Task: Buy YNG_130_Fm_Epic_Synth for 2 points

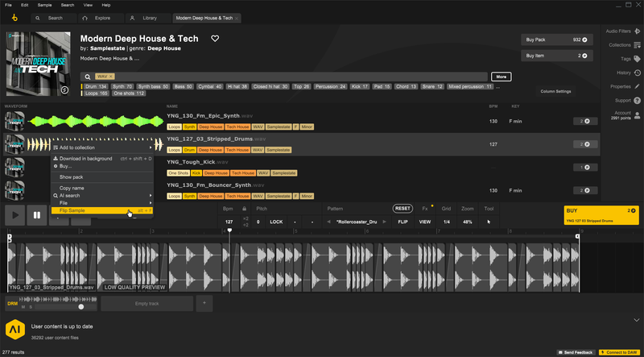Action: coord(585,121)
